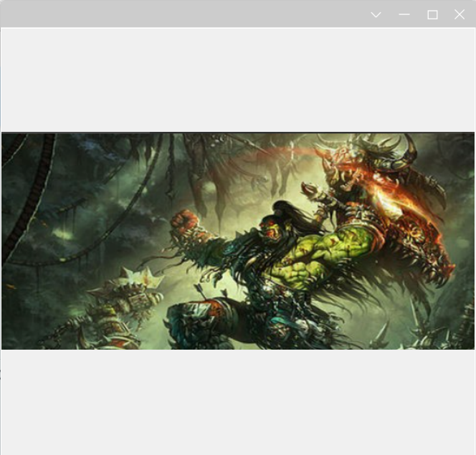The height and width of the screenshot is (455, 476).
Task: Click the blank area below the image
Action: pos(237,401)
